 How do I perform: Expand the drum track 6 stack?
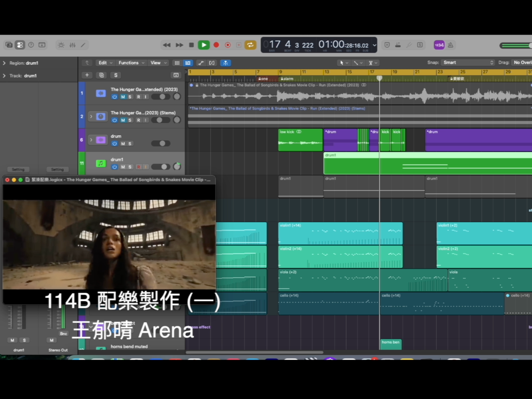(x=91, y=140)
